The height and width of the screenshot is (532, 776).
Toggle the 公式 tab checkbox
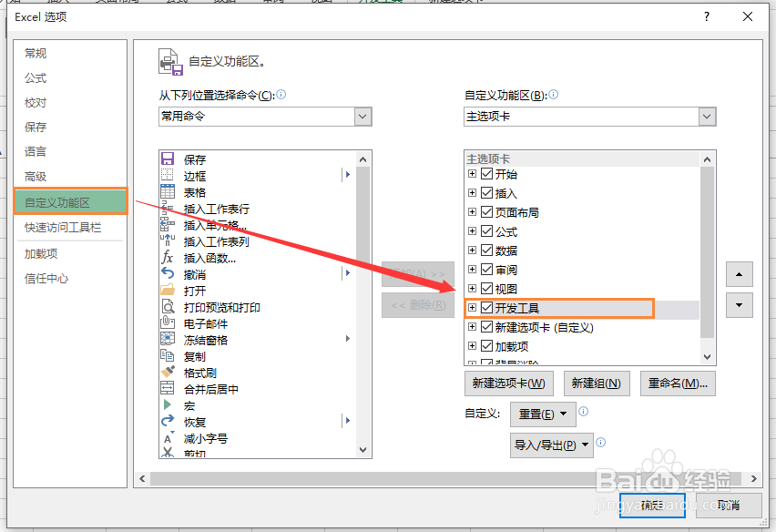tap(487, 231)
